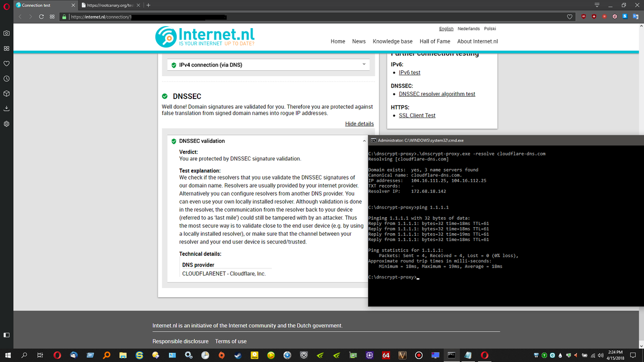Open the Knowledge base menu item
The height and width of the screenshot is (362, 644).
click(392, 41)
